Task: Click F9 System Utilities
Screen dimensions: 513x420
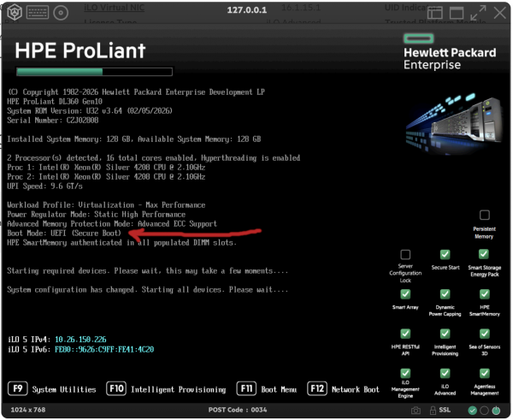Action: point(51,389)
